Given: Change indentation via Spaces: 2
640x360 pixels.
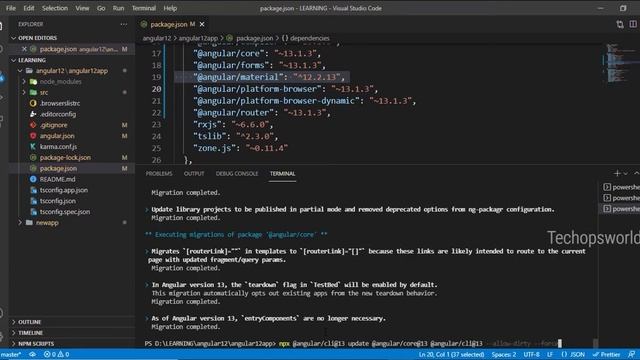Looking at the screenshot, I should coord(504,354).
